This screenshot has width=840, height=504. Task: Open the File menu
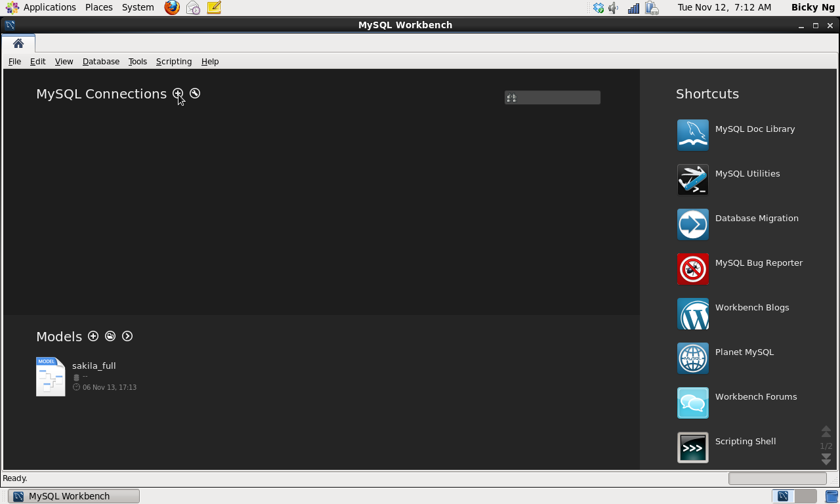coord(14,61)
